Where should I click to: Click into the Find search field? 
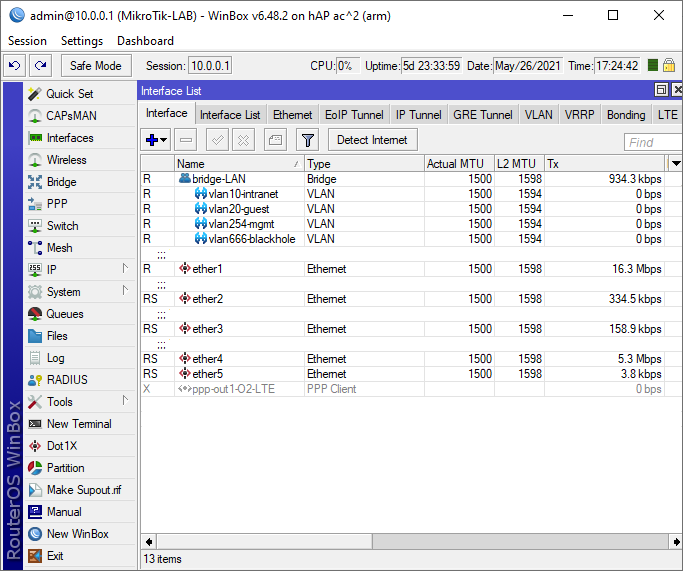[653, 142]
